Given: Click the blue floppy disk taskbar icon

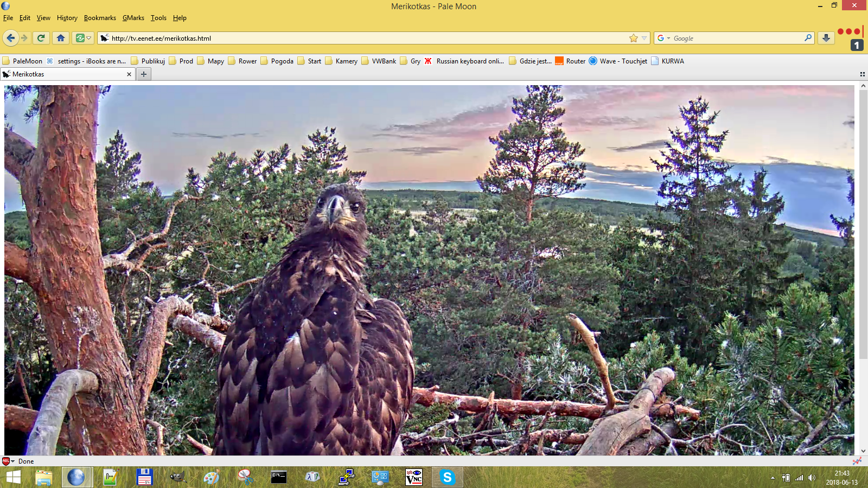Looking at the screenshot, I should (144, 477).
